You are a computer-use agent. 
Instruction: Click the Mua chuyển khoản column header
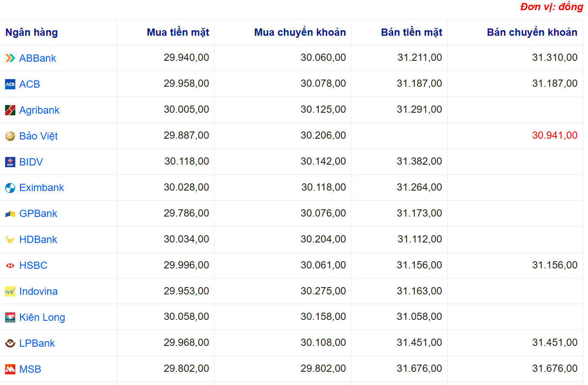(x=300, y=32)
